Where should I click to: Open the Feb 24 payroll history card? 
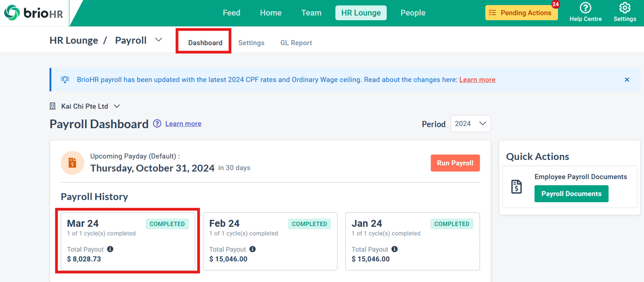[x=270, y=241]
